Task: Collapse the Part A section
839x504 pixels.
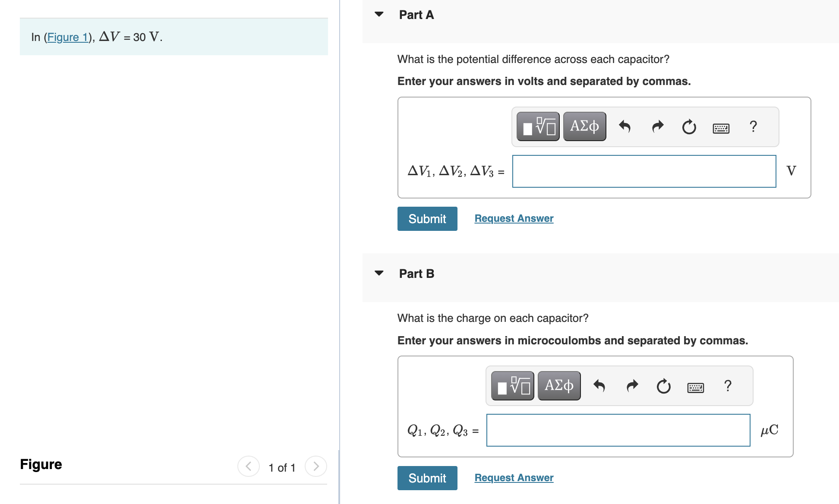Action: 378,14
